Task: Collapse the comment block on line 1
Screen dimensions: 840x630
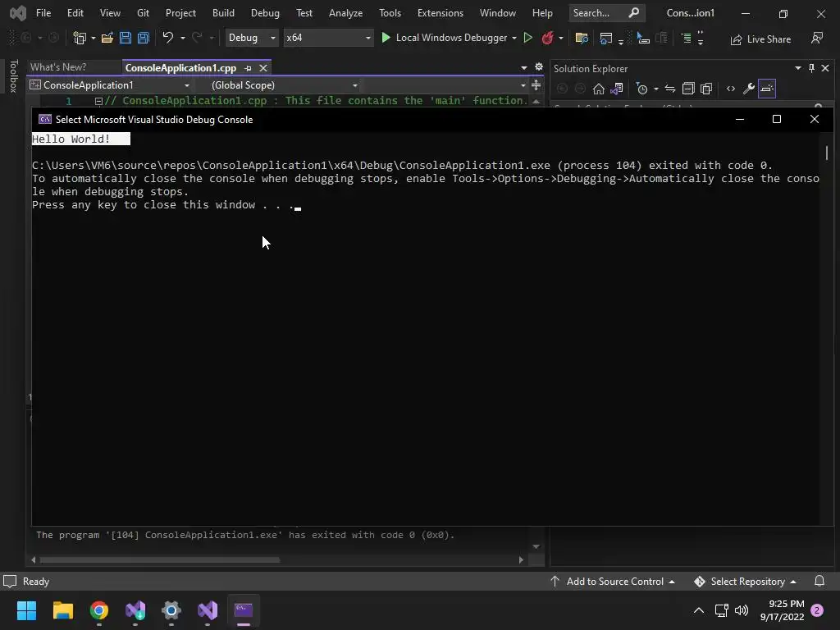Action: [x=98, y=101]
